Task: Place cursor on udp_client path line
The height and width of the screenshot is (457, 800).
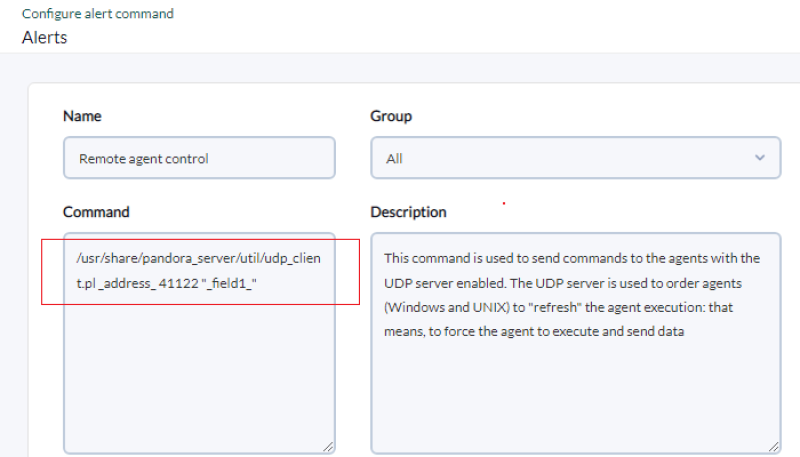Action: click(x=198, y=259)
